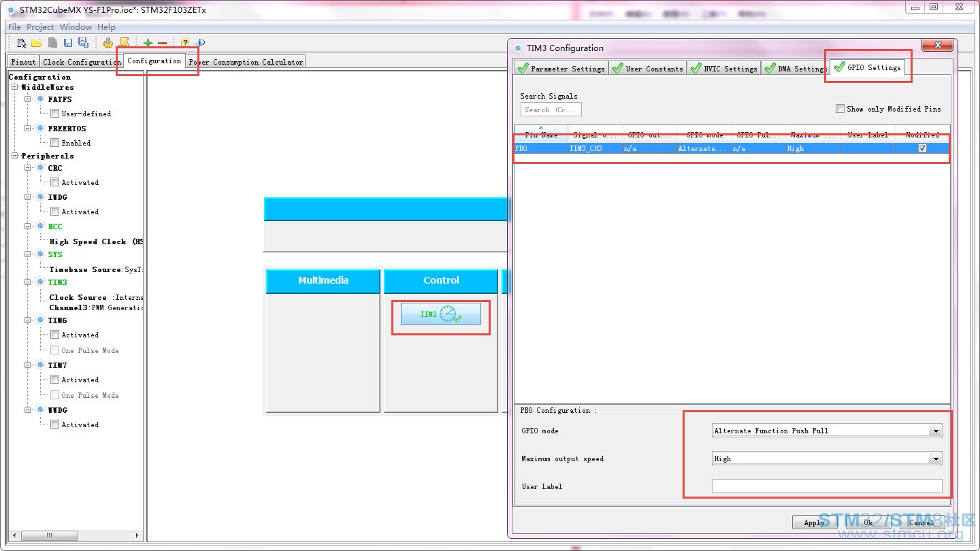Viewport: 980px width, 551px height.
Task: Generate code with the gear toolbar icon
Action: pyautogui.click(x=108, y=43)
